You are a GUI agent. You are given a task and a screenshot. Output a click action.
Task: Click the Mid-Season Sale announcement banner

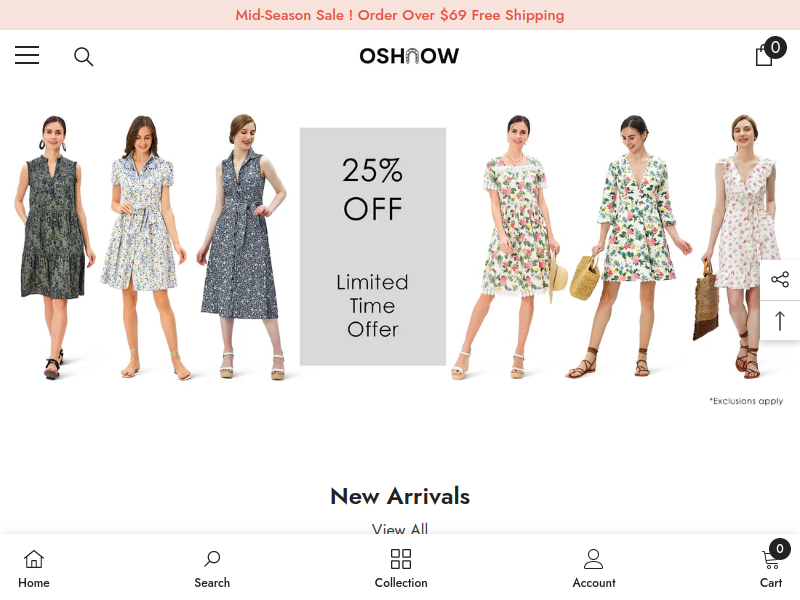[400, 15]
